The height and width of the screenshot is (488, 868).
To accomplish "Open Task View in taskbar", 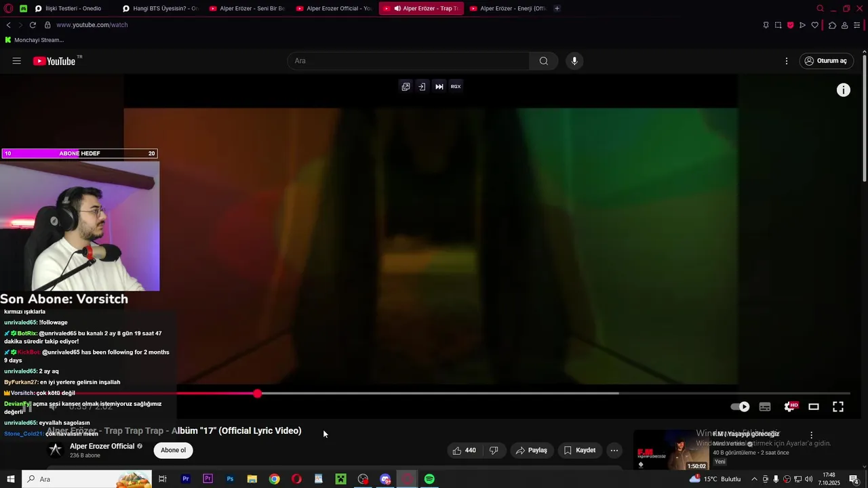I will point(163,479).
